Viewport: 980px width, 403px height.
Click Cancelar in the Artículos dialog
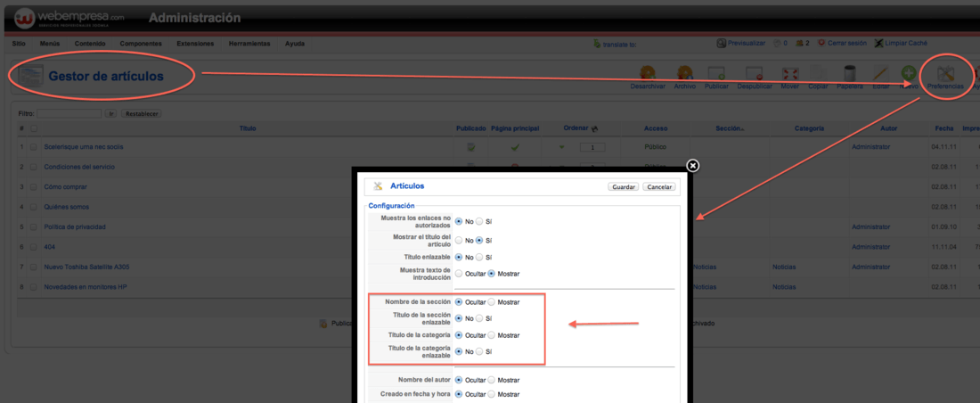tap(659, 187)
